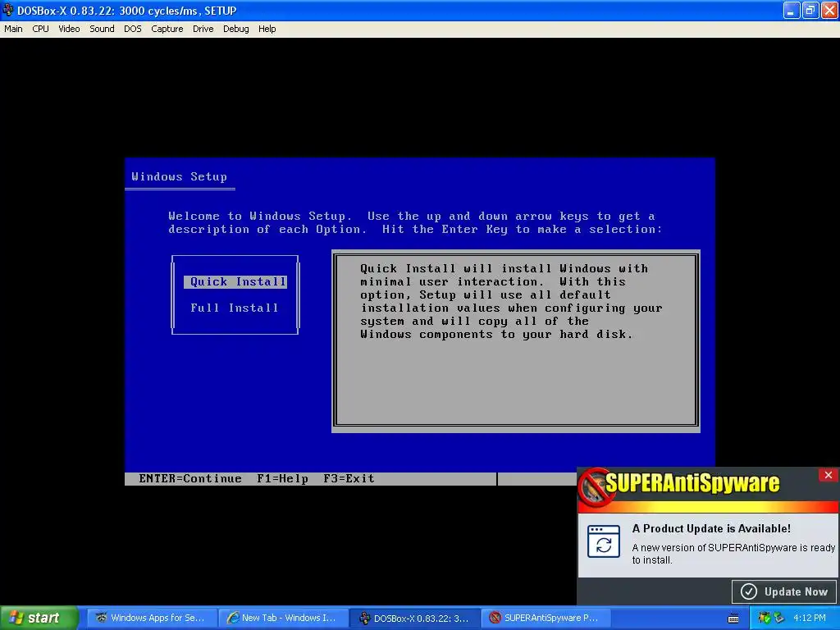Switch to DOSBox-X taskbar button
This screenshot has height=630, width=840.
coord(413,618)
